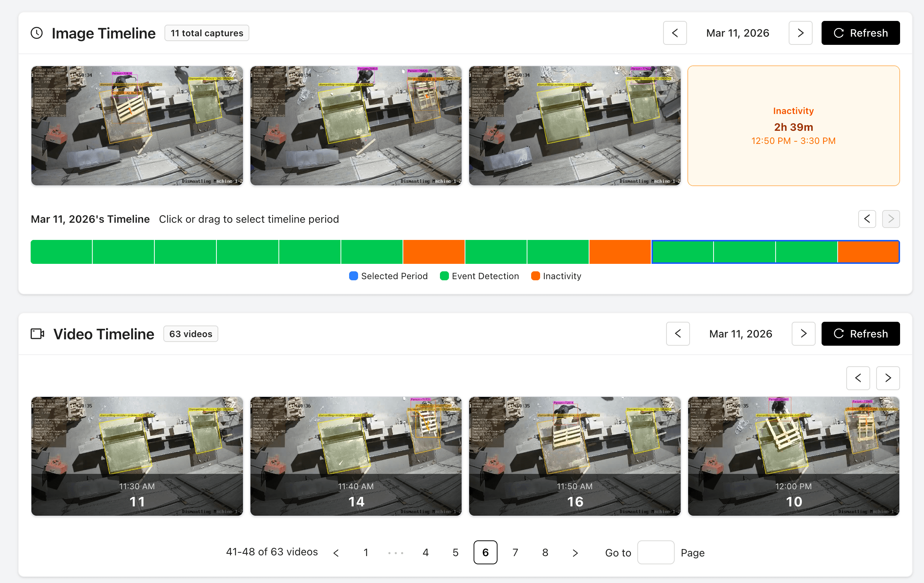Go to previous day in Image Timeline
This screenshot has height=583, width=924.
pos(675,33)
